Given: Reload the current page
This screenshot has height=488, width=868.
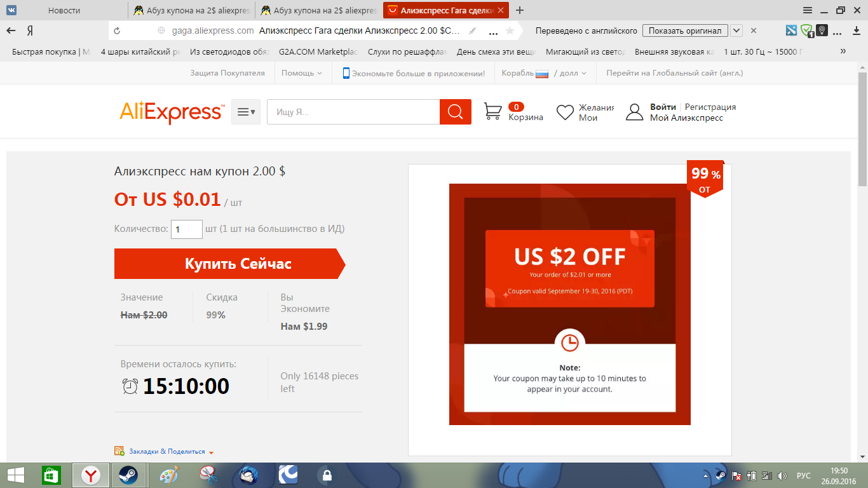Looking at the screenshot, I should point(116,30).
